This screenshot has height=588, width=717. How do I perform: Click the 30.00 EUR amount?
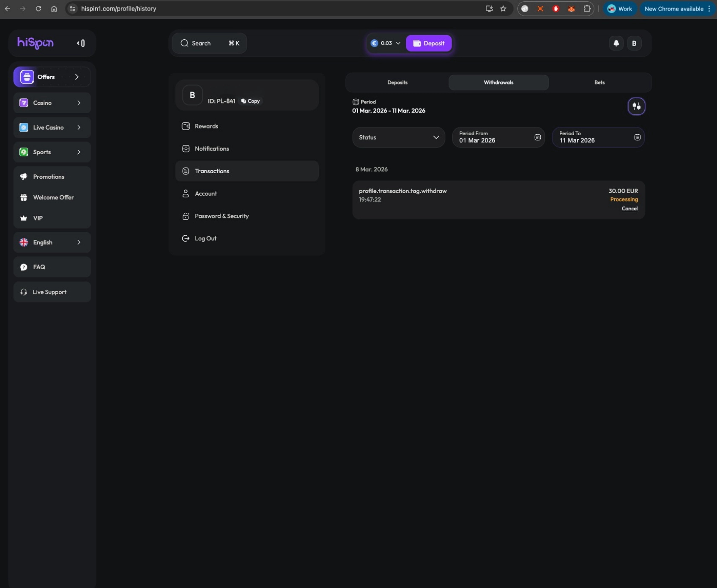pyautogui.click(x=623, y=191)
